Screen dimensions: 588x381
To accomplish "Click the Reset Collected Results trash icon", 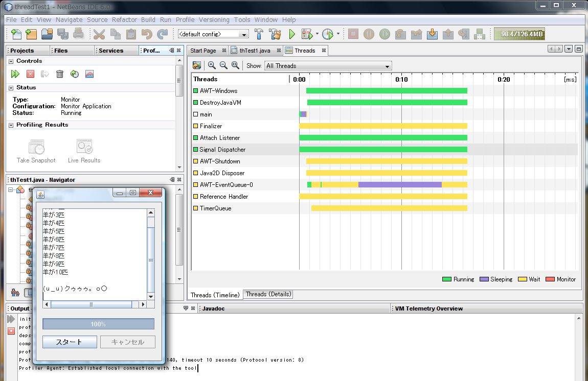I will tap(60, 74).
